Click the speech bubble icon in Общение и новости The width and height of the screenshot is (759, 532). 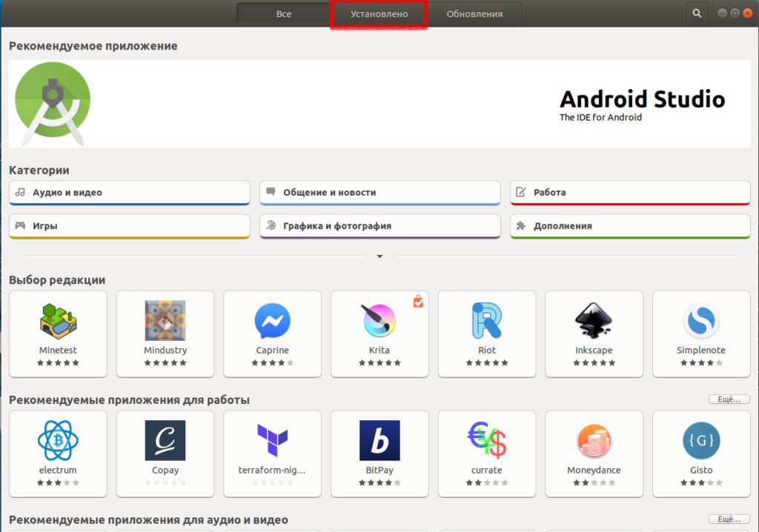click(x=271, y=192)
